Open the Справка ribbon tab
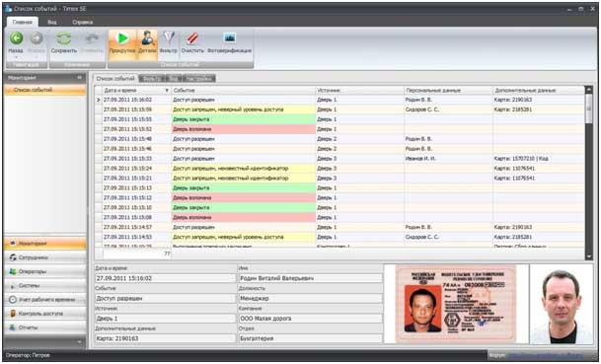 [83, 22]
